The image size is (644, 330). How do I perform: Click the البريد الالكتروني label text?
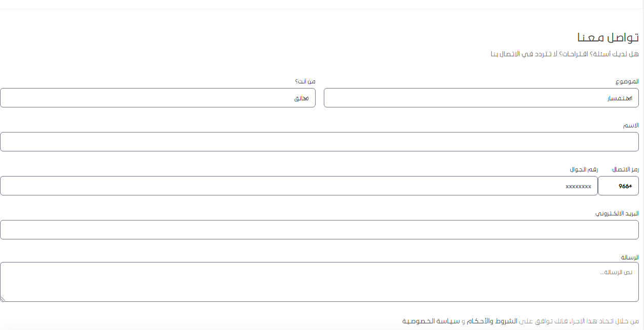tap(617, 213)
